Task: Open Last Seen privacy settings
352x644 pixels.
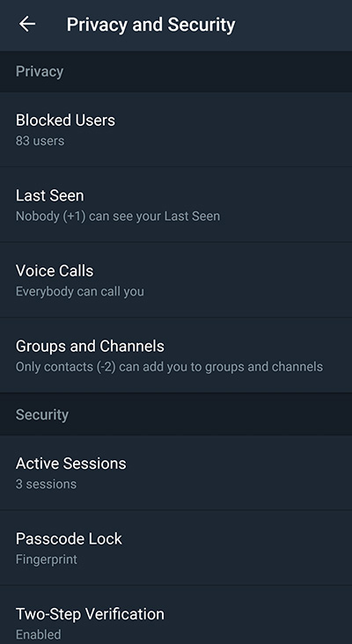Action: click(x=176, y=204)
